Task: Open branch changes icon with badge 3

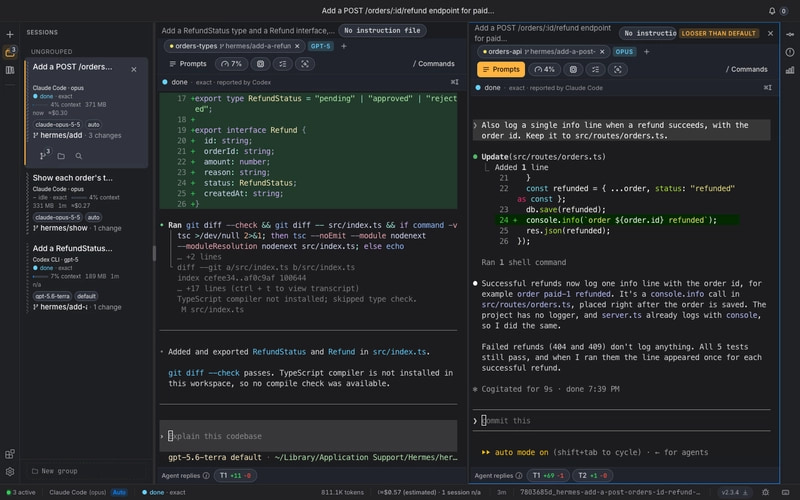Action: [x=44, y=155]
